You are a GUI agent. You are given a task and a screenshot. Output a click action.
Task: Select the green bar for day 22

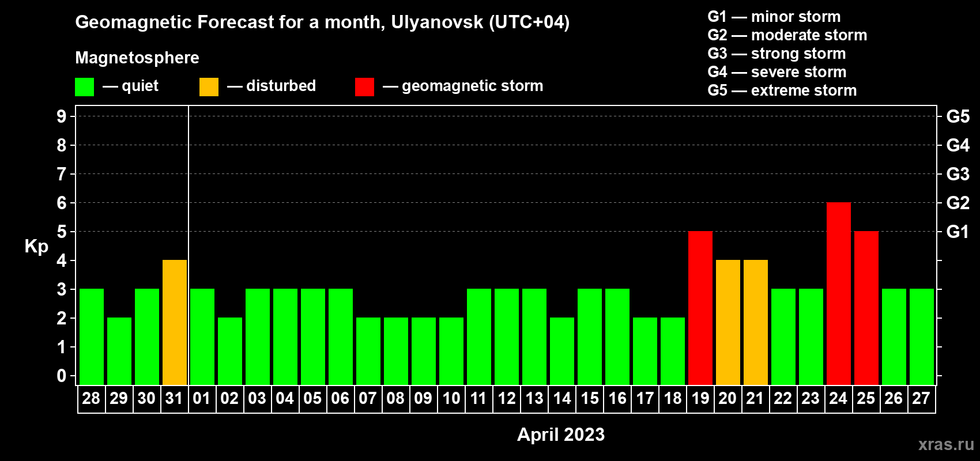[x=783, y=337]
